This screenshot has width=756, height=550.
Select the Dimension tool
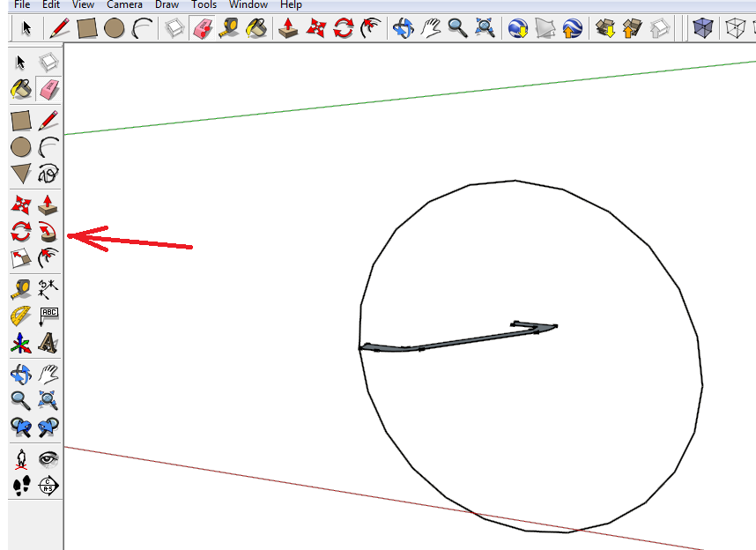click(x=48, y=289)
